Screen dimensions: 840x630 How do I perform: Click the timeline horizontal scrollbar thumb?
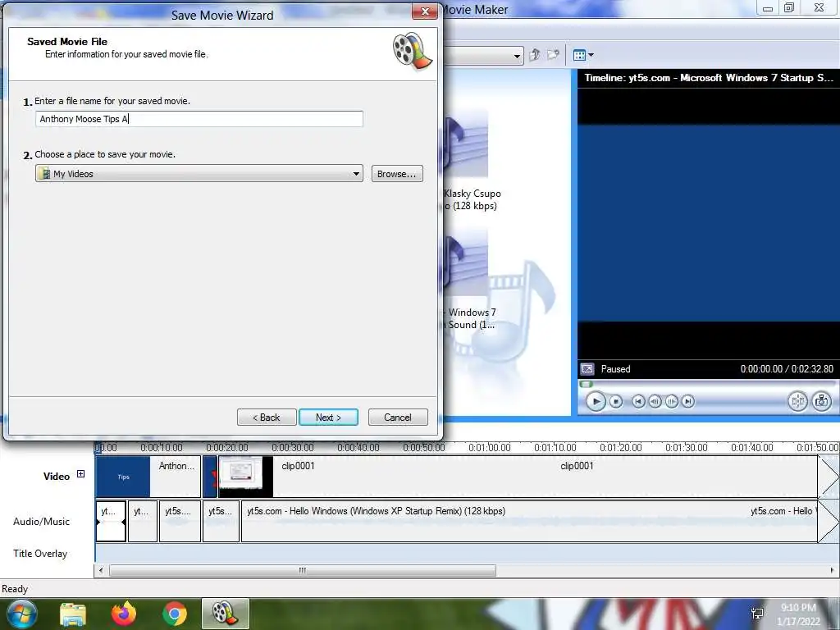303,571
